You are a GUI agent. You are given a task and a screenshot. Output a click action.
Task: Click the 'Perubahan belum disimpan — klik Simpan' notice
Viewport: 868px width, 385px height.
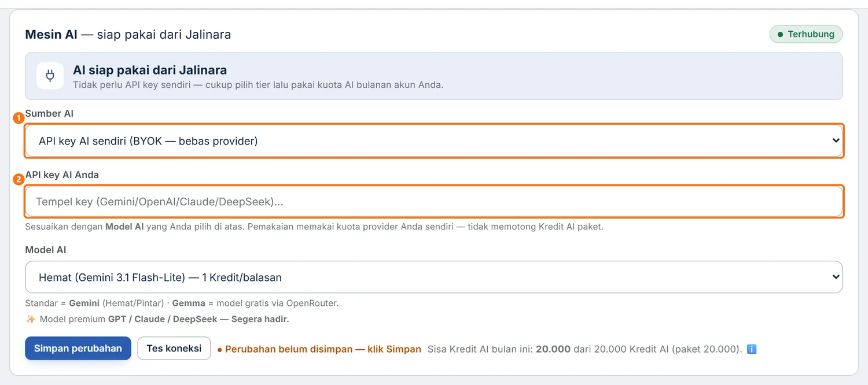(x=319, y=349)
